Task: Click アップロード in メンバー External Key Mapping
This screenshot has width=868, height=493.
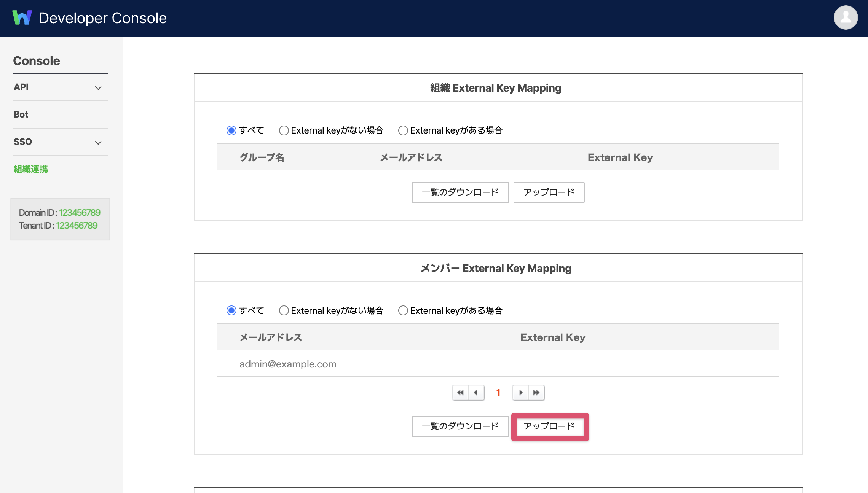Action: (x=550, y=426)
